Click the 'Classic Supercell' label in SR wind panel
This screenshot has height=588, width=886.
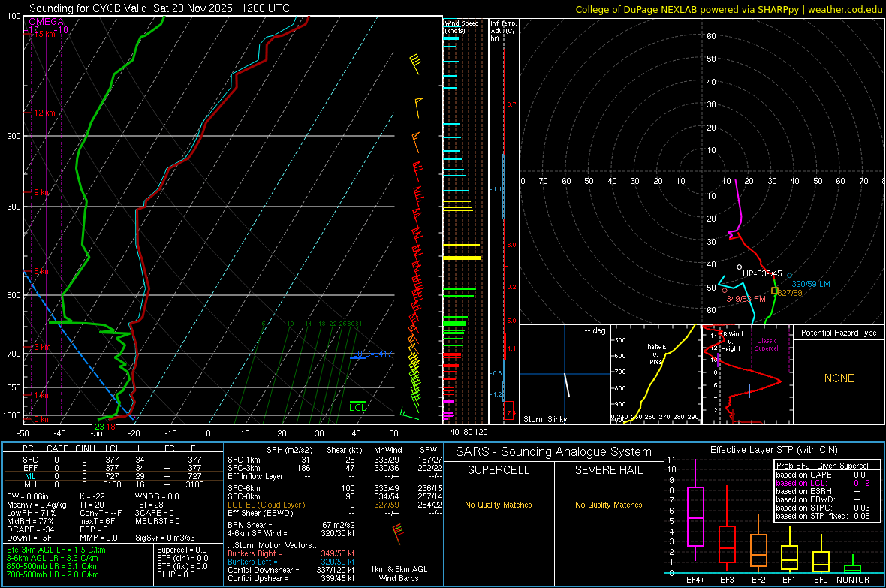(x=767, y=345)
